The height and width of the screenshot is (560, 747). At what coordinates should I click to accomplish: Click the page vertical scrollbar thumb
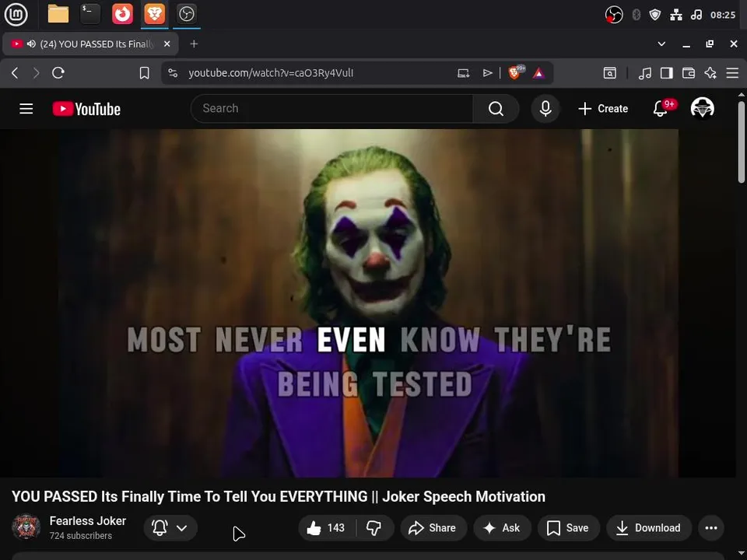pos(742,142)
